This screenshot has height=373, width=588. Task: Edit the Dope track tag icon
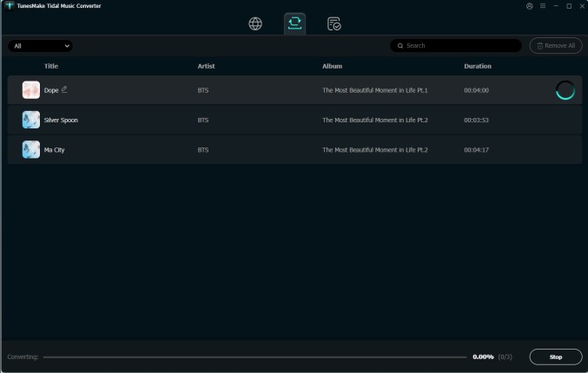[64, 89]
